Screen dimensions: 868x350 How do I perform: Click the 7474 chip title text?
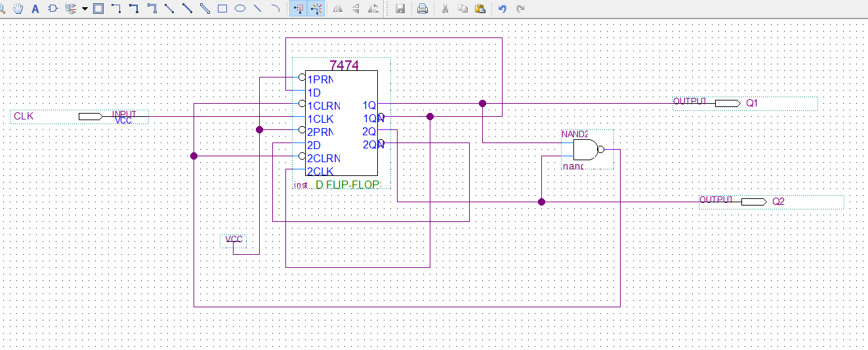point(344,64)
